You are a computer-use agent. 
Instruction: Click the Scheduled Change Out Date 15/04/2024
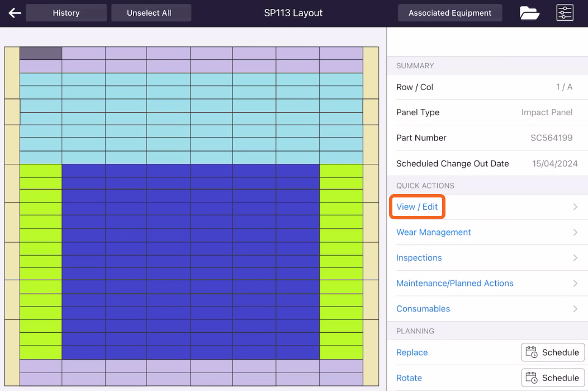[x=554, y=163]
